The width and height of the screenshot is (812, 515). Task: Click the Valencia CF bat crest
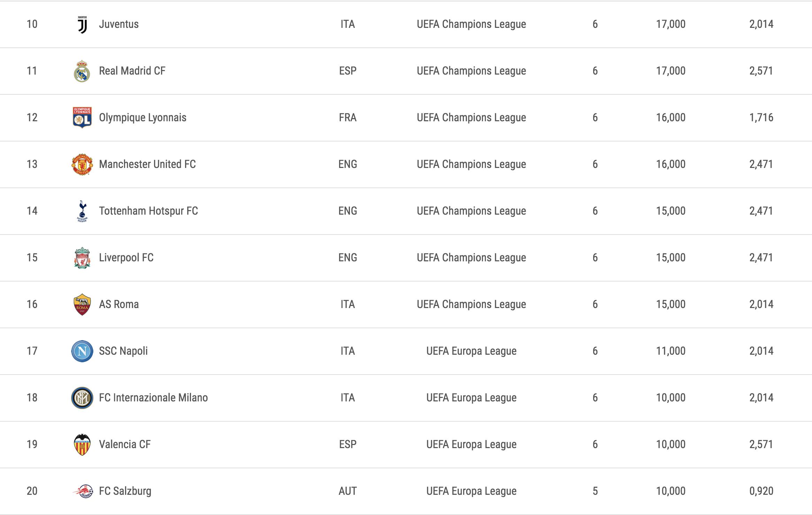coord(82,445)
